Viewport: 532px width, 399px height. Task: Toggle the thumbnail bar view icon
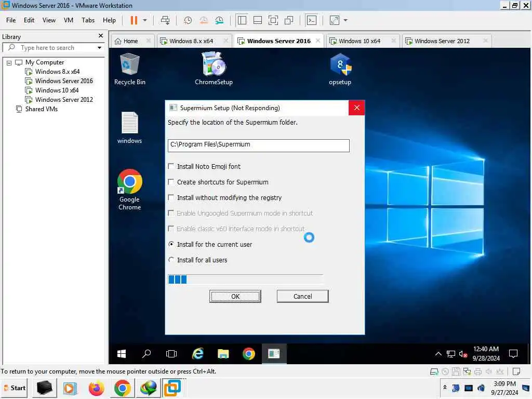pyautogui.click(x=258, y=20)
